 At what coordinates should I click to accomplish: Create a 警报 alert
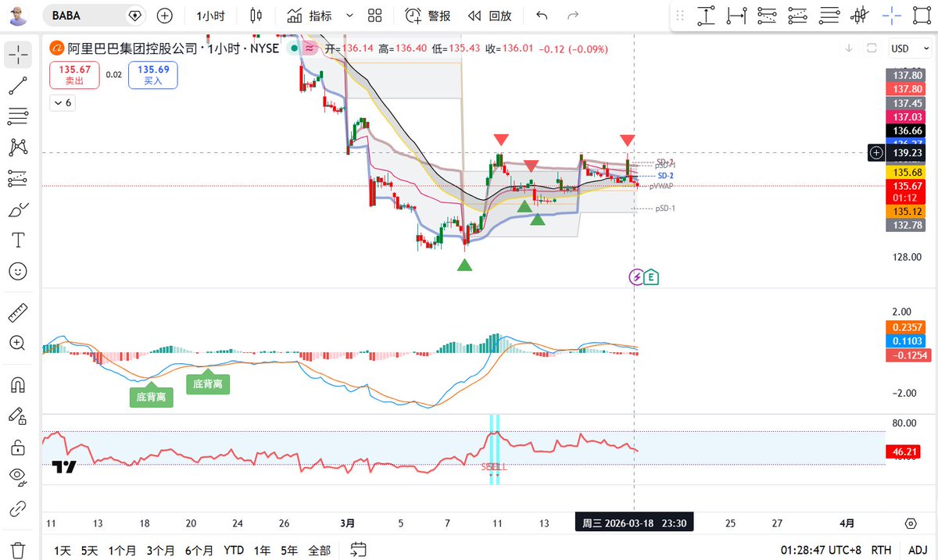(428, 16)
